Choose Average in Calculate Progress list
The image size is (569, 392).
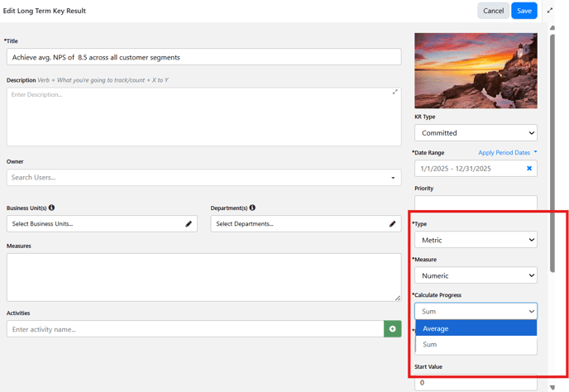tap(476, 328)
